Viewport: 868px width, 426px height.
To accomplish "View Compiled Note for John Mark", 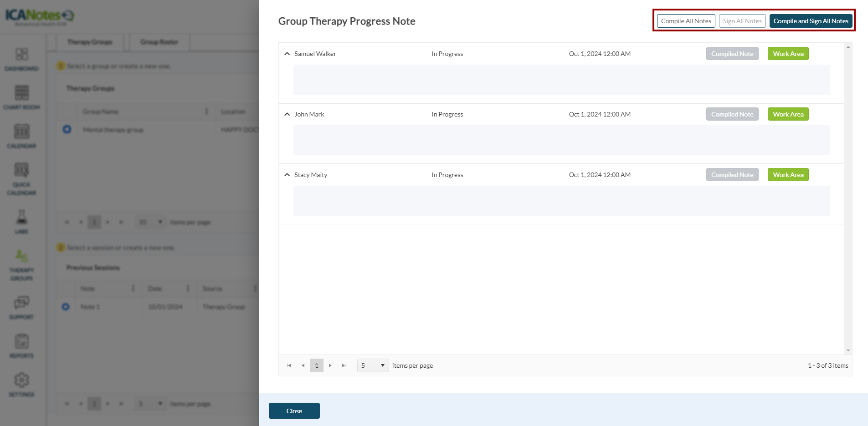I will pyautogui.click(x=732, y=114).
